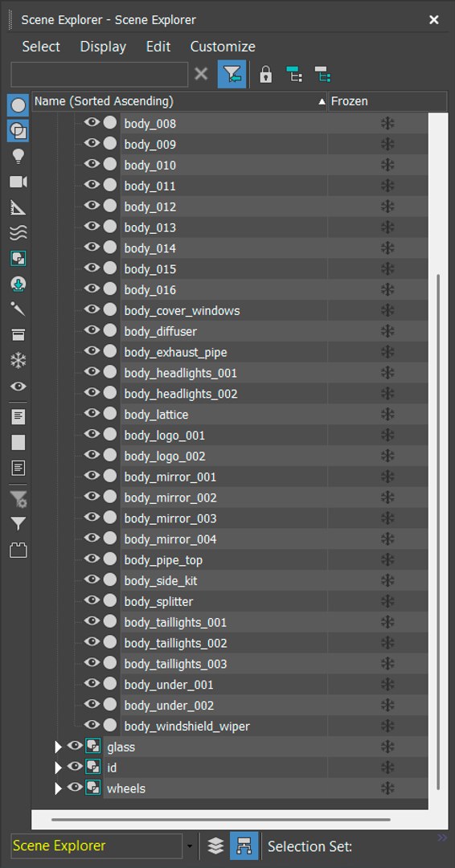
Task: Toggle Display Hidden Objects eye sidebar icon
Action: pyautogui.click(x=18, y=387)
